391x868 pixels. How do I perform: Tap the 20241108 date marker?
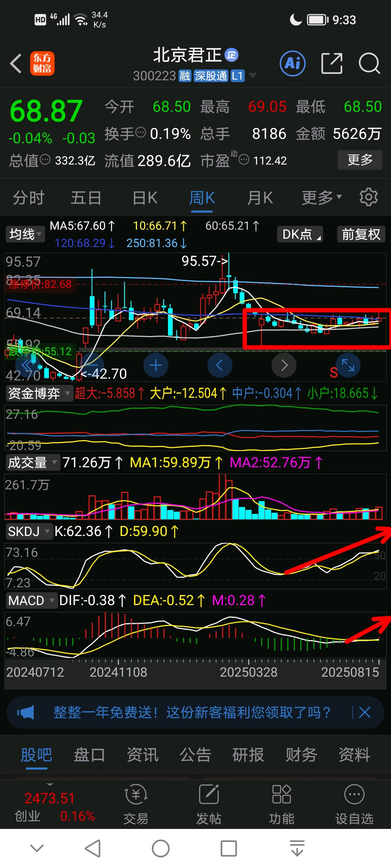(118, 672)
